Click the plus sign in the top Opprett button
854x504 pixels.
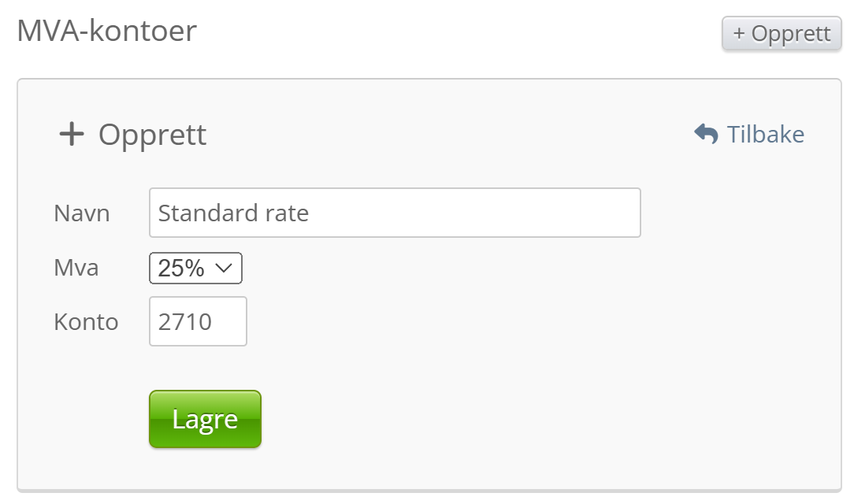[738, 34]
